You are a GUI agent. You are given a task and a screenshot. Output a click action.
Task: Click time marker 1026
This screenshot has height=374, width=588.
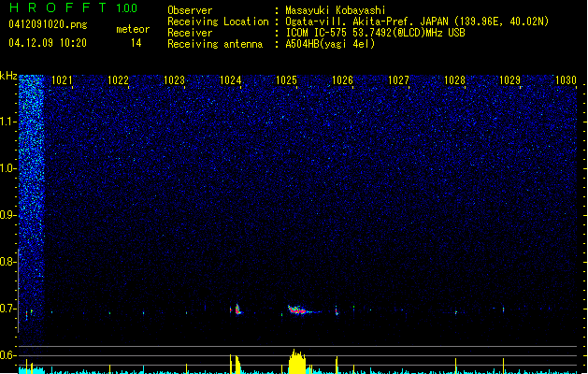(342, 79)
